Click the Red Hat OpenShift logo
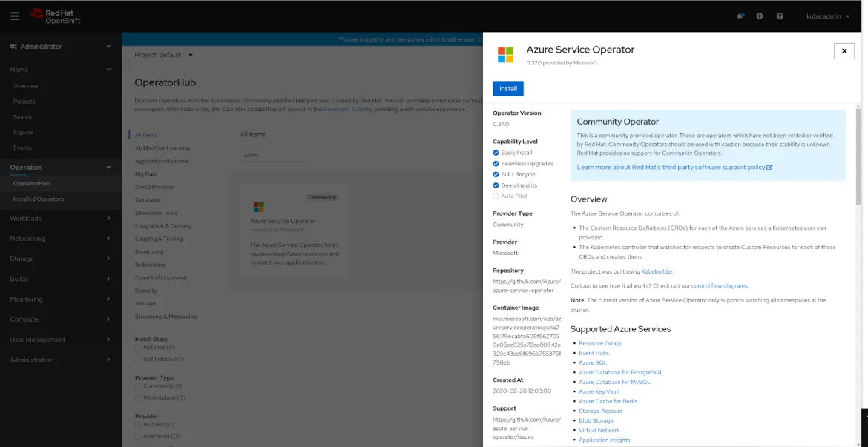Screen dimensions: 868x447 tap(53, 16)
